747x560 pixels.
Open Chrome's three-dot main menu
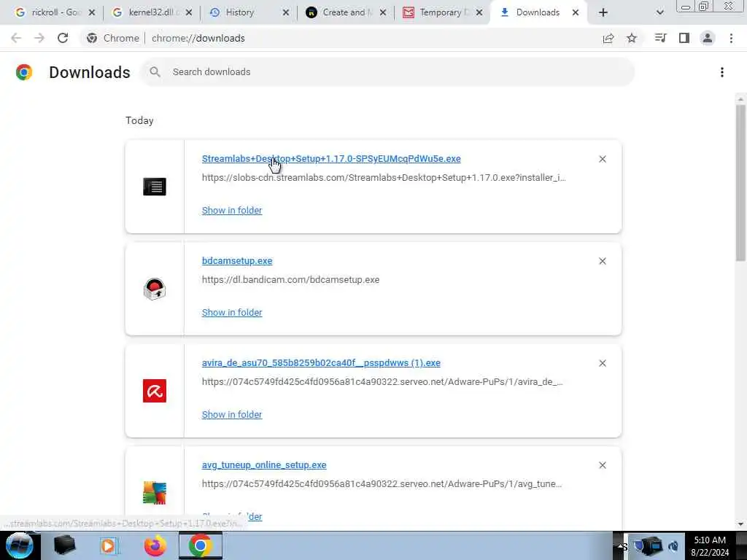(x=731, y=38)
